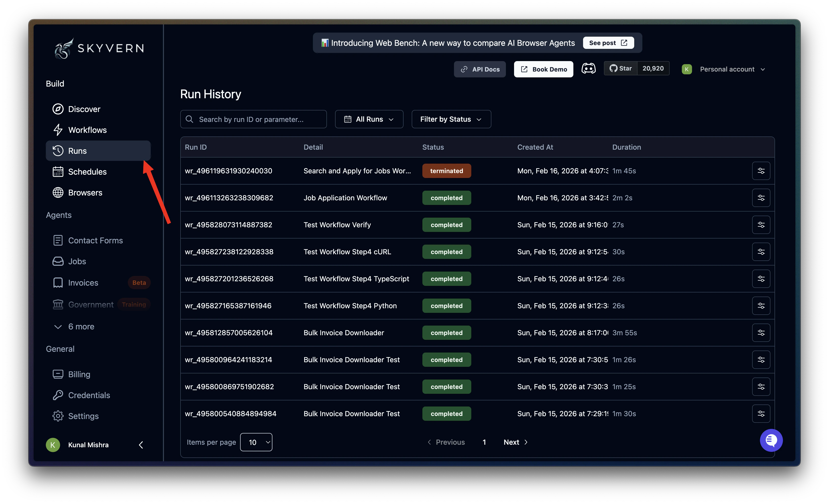Open the chat support bubble

(x=771, y=440)
